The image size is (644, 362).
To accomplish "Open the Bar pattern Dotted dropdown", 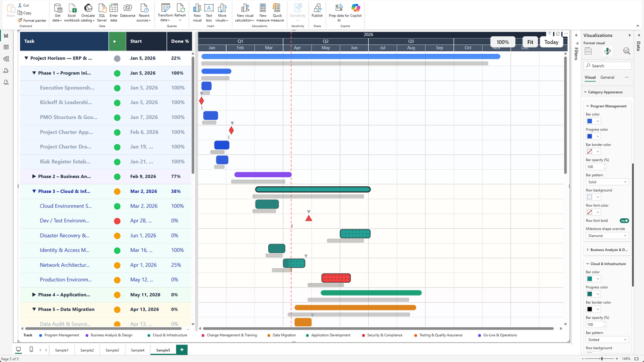I will point(607,339).
